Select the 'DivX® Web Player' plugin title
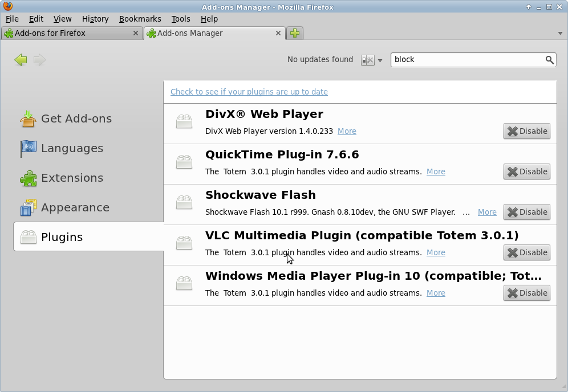 (265, 114)
